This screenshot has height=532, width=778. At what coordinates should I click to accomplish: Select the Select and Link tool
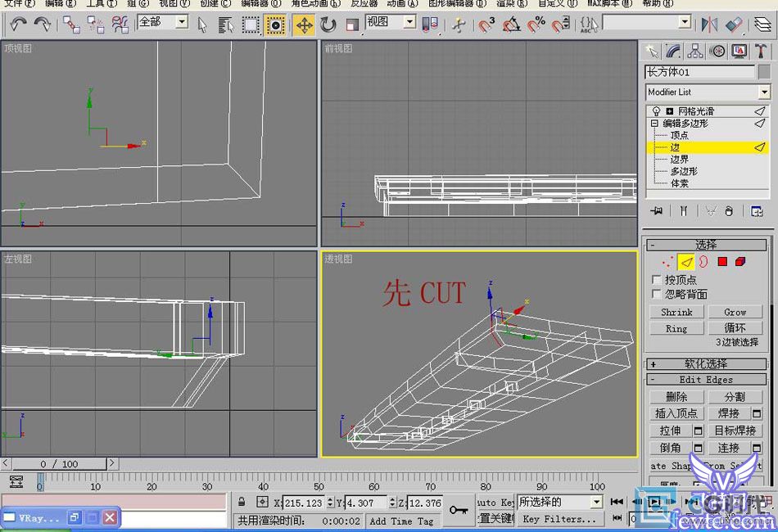point(71,25)
